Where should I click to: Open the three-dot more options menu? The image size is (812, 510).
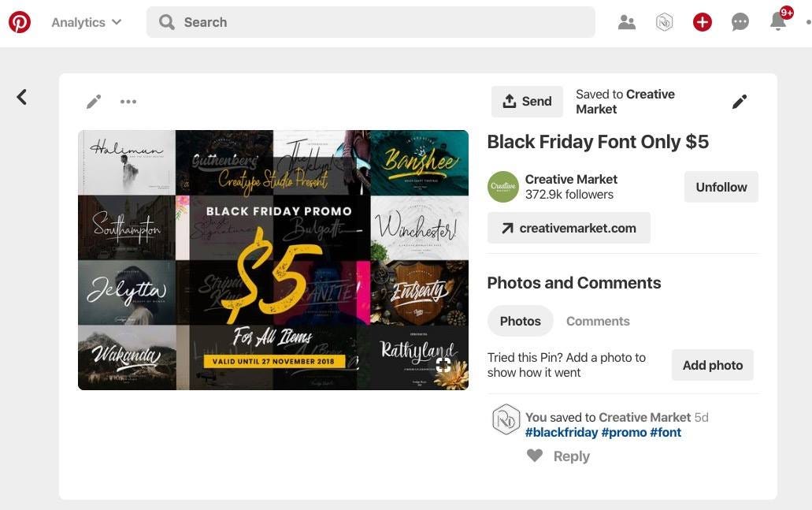pyautogui.click(x=128, y=102)
